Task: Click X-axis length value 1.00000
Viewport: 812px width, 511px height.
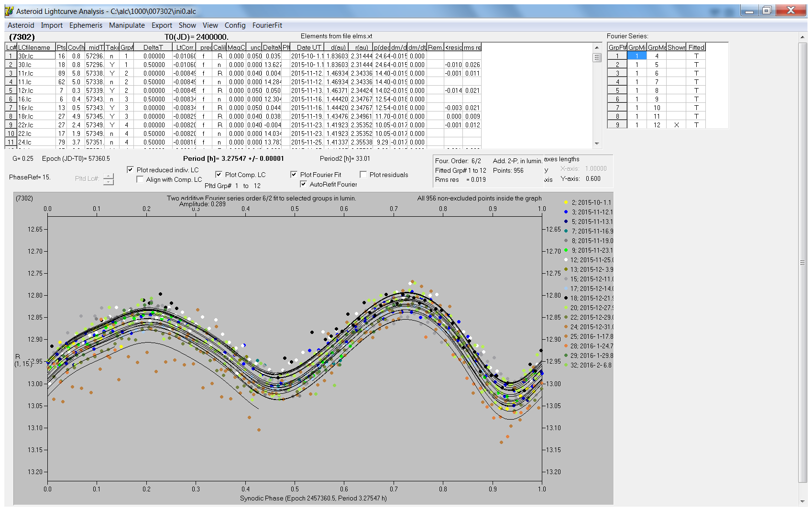Action: [x=596, y=168]
